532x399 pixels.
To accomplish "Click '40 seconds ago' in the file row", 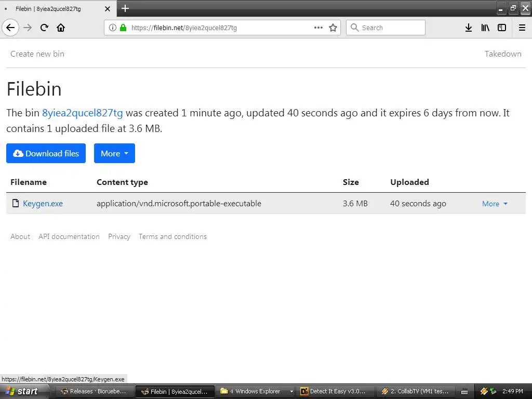I will coord(418,204).
